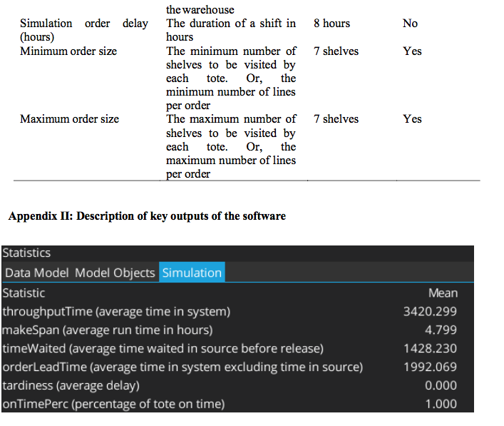
Task: Open the Model Objects tab
Action: click(115, 273)
